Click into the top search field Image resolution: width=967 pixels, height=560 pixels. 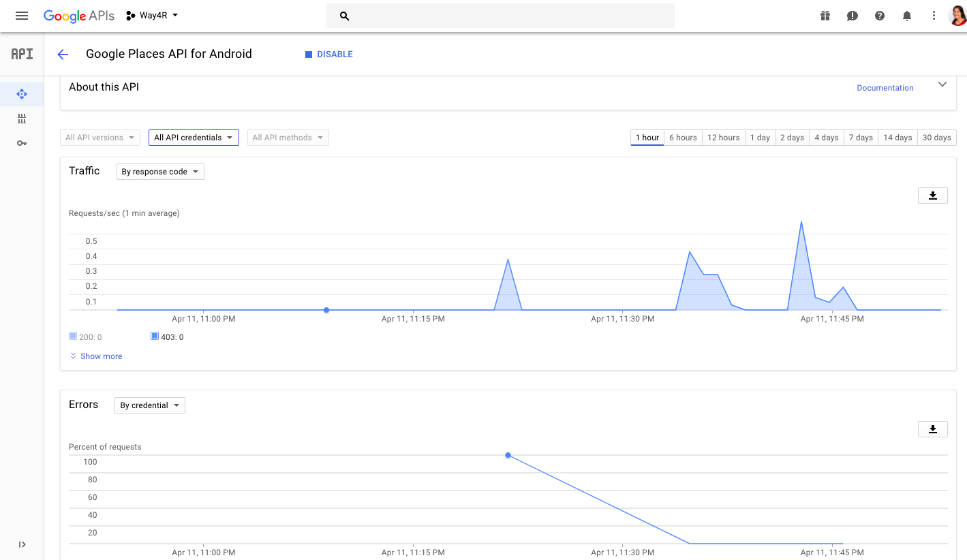point(500,16)
